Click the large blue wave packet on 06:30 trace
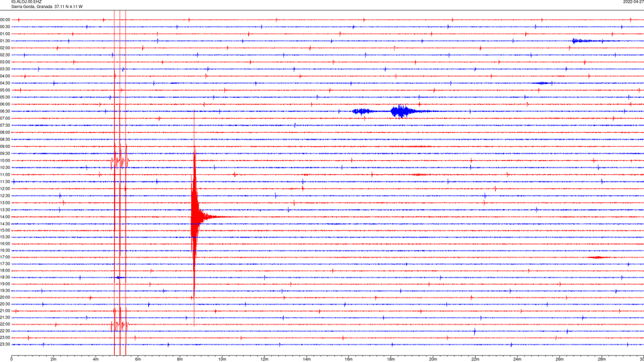Screen dimensions: 644x362 (400, 111)
